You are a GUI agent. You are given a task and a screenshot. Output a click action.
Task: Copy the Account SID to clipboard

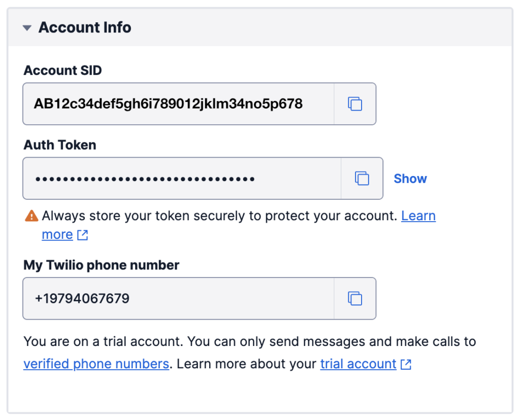pos(355,103)
